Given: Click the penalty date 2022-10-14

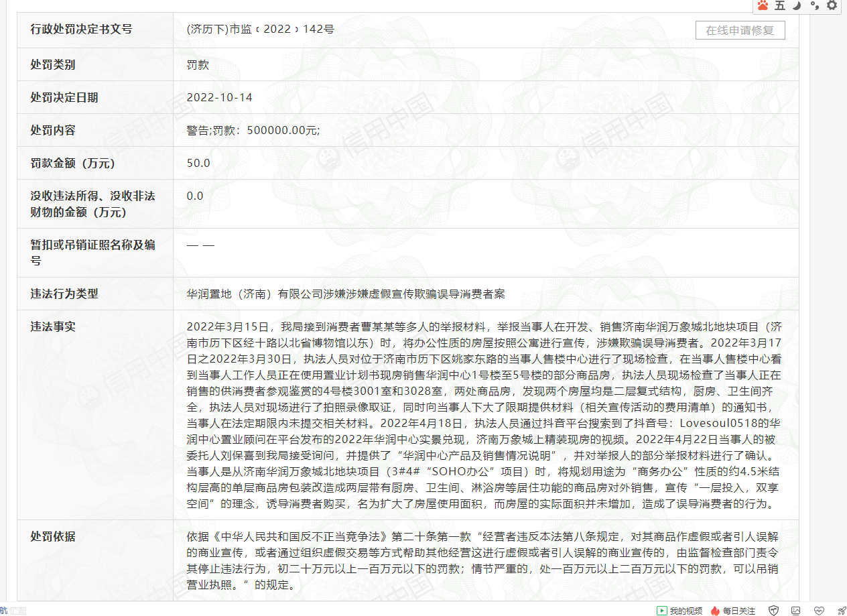Looking at the screenshot, I should (219, 97).
